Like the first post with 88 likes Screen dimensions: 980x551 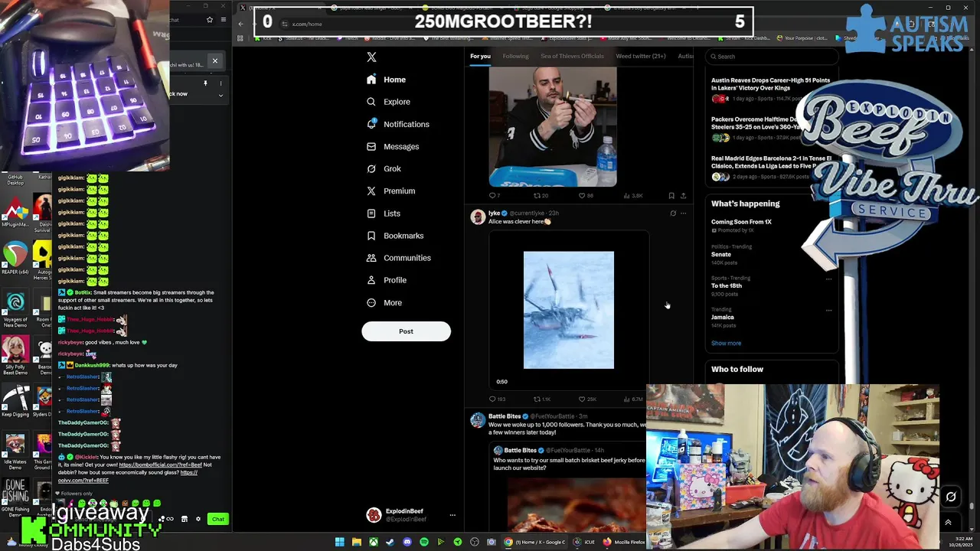coord(586,195)
